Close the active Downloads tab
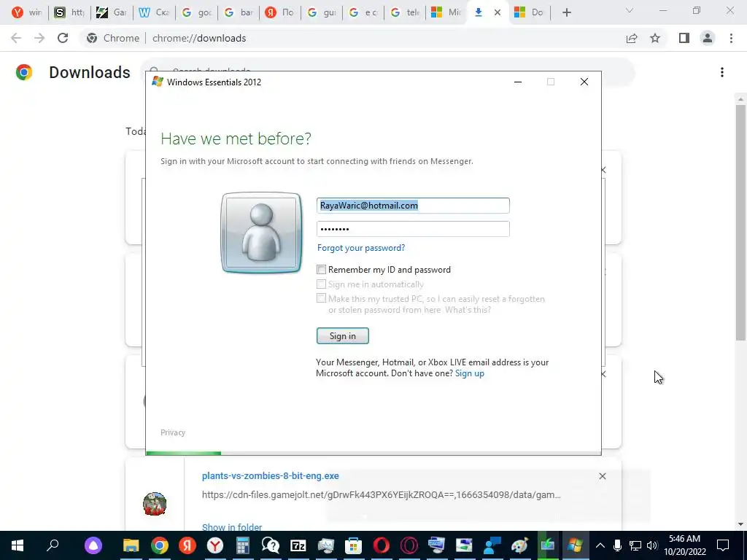The image size is (747, 560). 498,12
